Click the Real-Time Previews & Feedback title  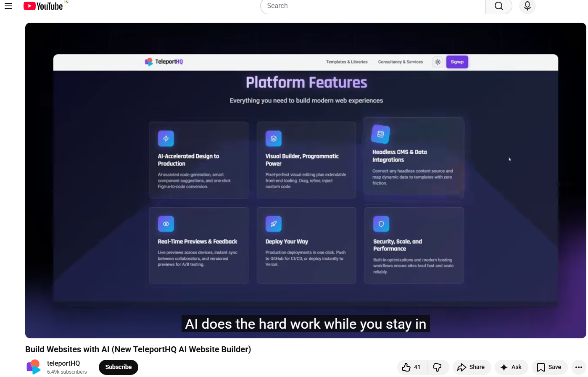tap(198, 242)
